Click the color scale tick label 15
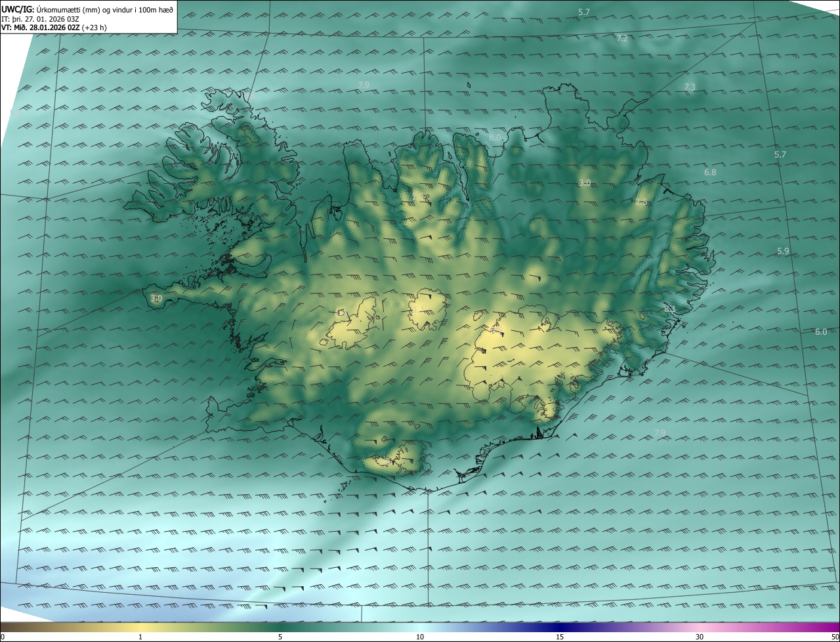 (x=560, y=637)
